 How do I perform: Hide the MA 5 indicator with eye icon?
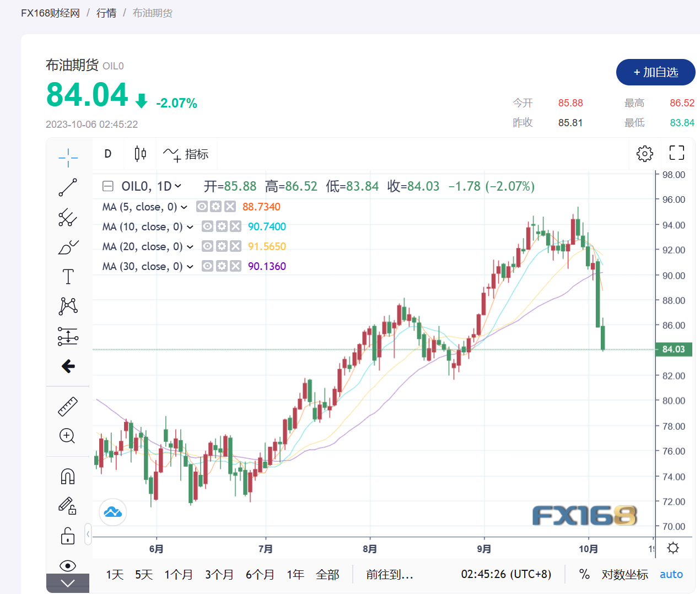pyautogui.click(x=202, y=207)
